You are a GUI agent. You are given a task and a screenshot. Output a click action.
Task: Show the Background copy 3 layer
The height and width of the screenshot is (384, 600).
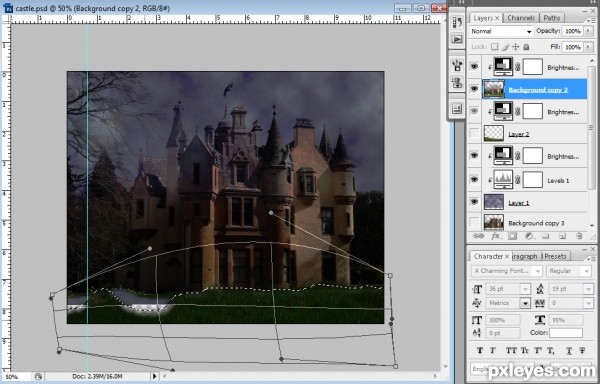(x=474, y=222)
